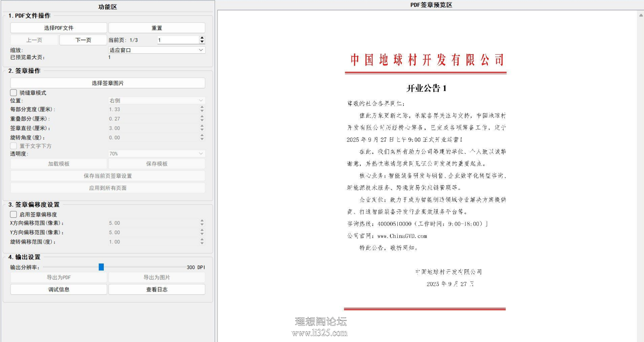Click the 重置 button
The width and height of the screenshot is (644, 342).
click(157, 28)
